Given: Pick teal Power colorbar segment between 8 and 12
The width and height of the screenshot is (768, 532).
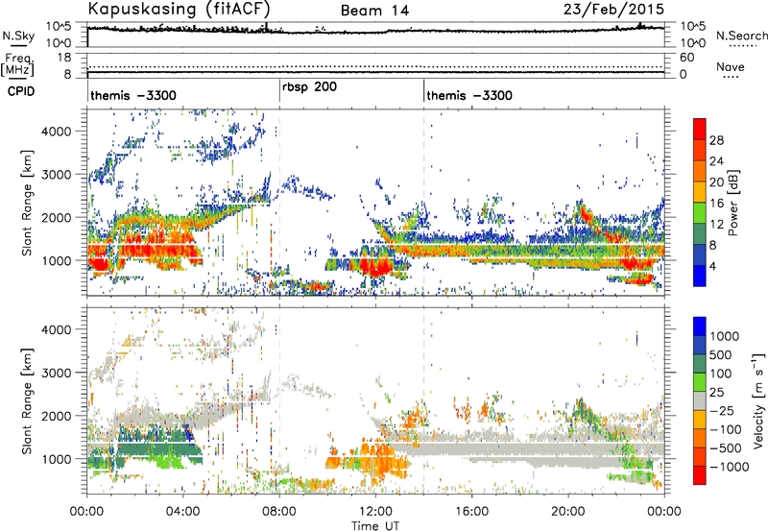Looking at the screenshot, I should [700, 234].
